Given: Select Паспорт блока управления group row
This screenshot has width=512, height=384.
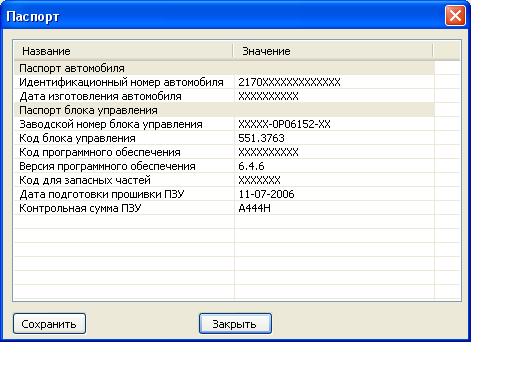Looking at the screenshot, I should coord(224,110).
